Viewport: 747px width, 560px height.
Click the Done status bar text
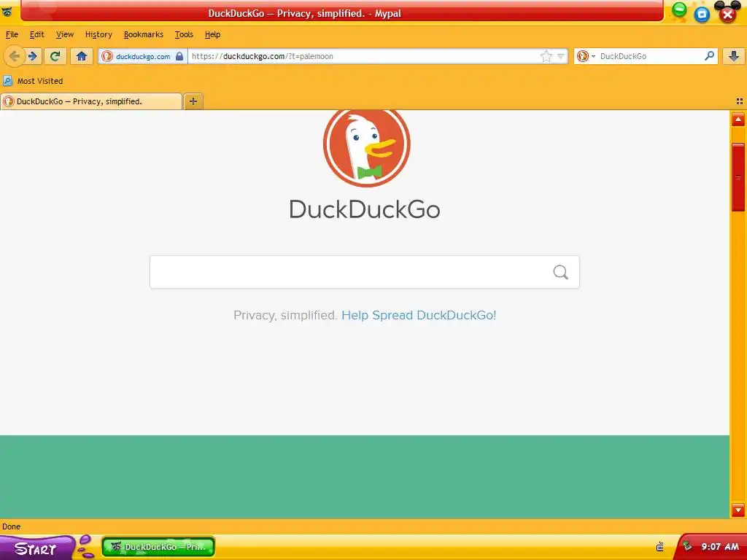click(12, 526)
